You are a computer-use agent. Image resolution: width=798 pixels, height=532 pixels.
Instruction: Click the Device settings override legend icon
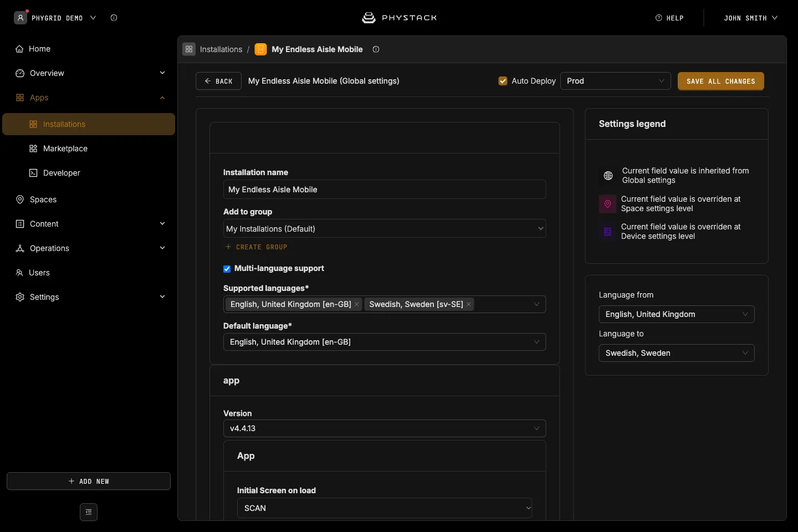(x=607, y=232)
